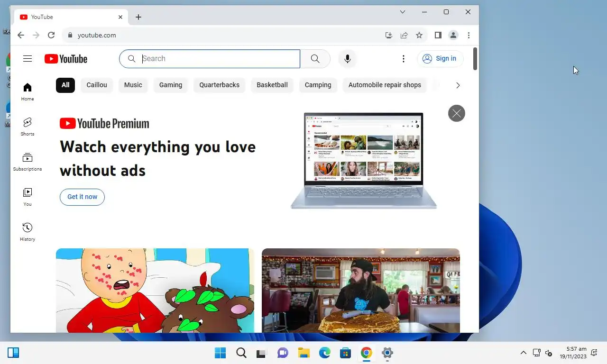The width and height of the screenshot is (607, 364).
Task: Open Shorts in sidebar
Action: (28, 127)
